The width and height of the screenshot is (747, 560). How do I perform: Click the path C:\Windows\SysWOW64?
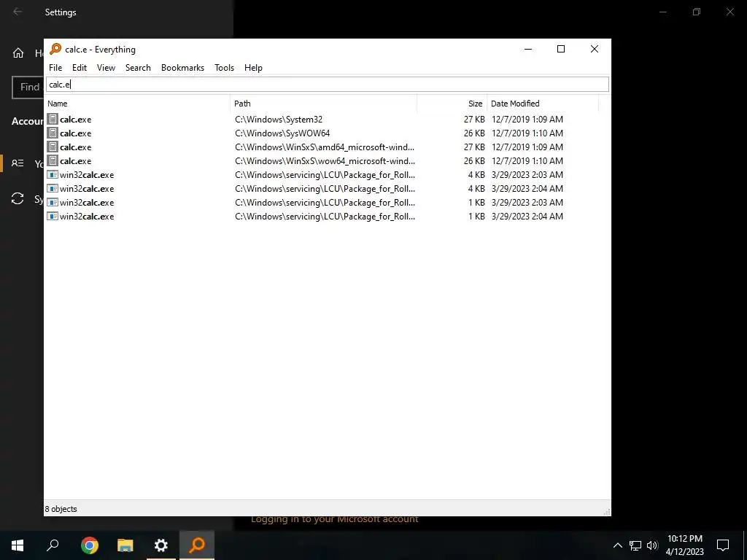point(282,133)
